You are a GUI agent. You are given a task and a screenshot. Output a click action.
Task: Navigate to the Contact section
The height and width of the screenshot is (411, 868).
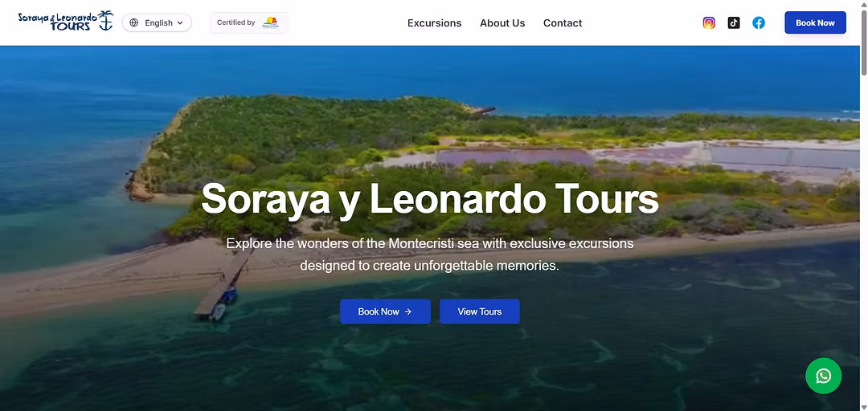coord(563,22)
